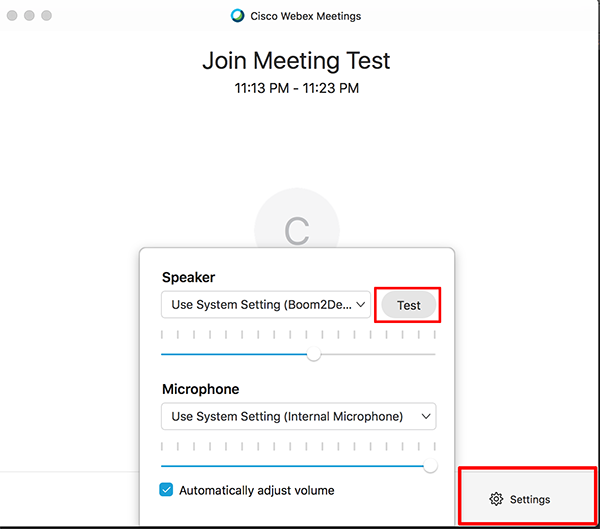The image size is (600, 529).
Task: Click the Cisco Webex logo icon
Action: click(237, 16)
